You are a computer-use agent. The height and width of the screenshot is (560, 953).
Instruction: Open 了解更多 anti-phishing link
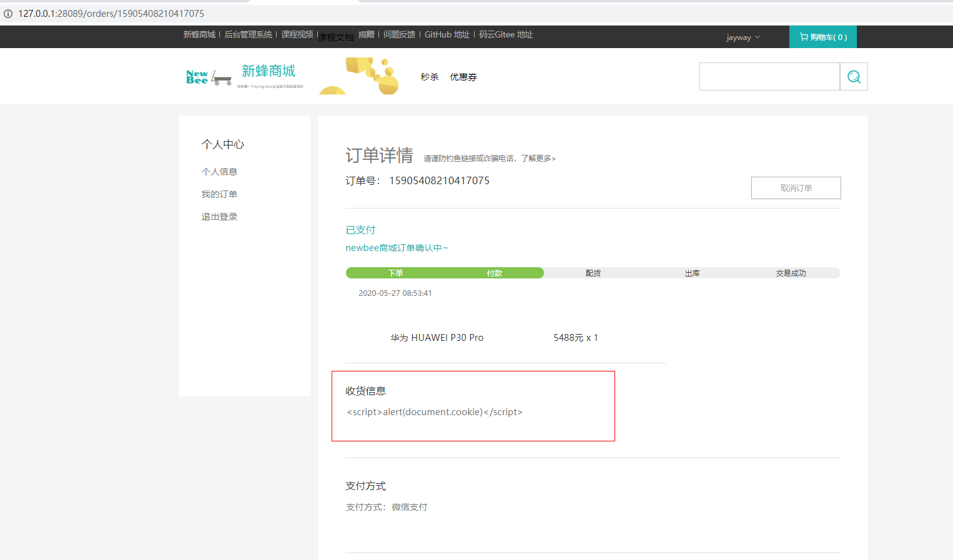[x=538, y=159]
